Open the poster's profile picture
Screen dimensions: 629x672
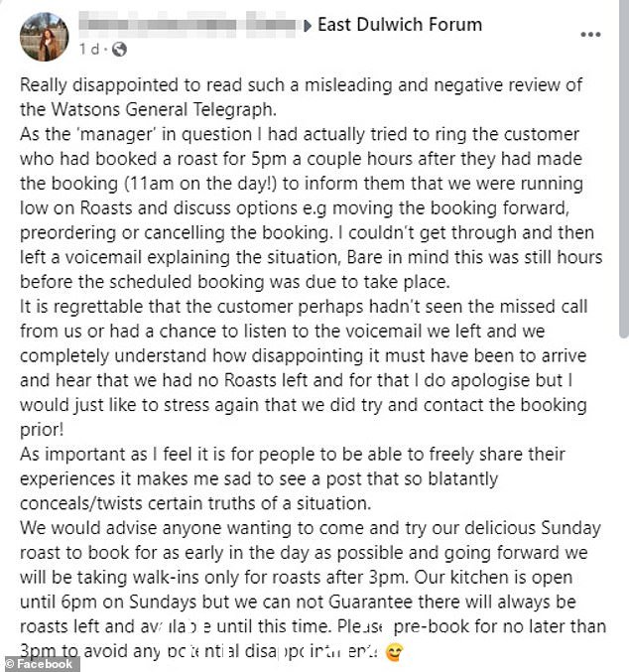pos(44,37)
